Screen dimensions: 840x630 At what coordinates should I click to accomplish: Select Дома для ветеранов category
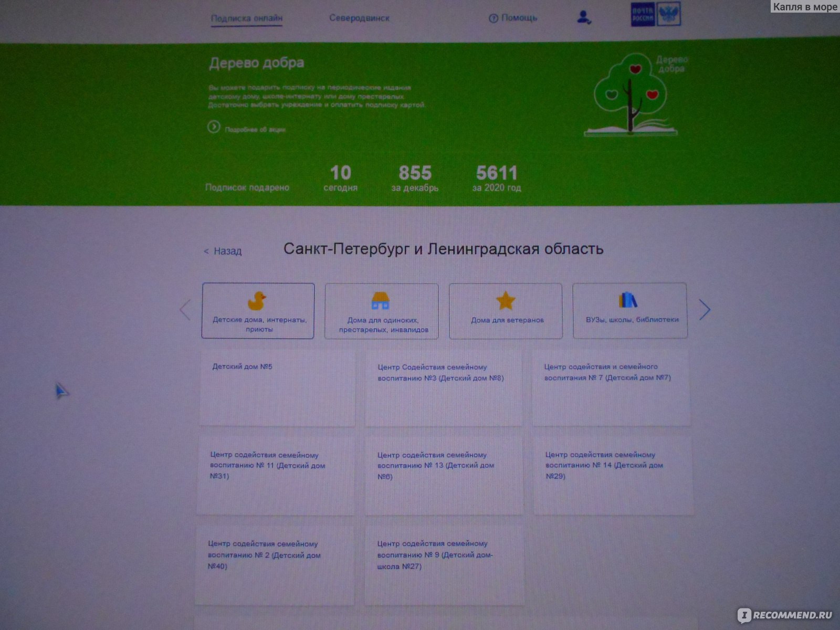click(506, 311)
